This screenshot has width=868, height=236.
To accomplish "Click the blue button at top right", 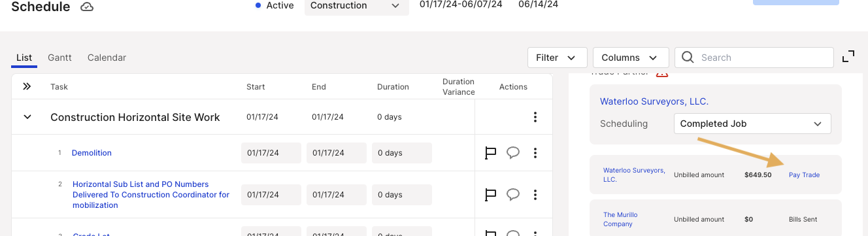I will (x=795, y=3).
